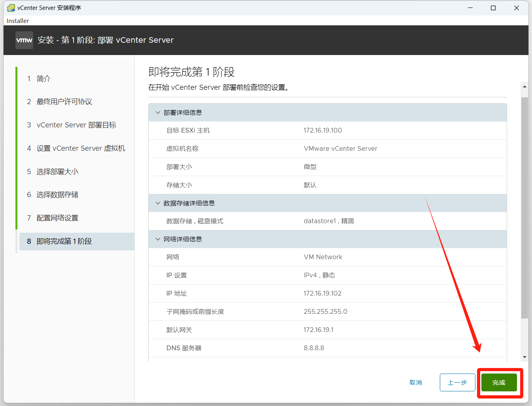Collapse the 部署详细信息 section

pos(158,113)
